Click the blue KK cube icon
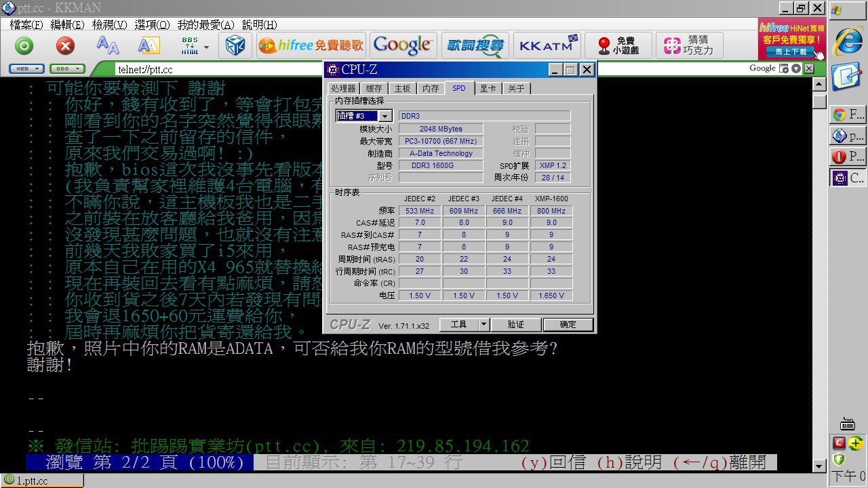Screen dimensions: 868x488 [235, 45]
